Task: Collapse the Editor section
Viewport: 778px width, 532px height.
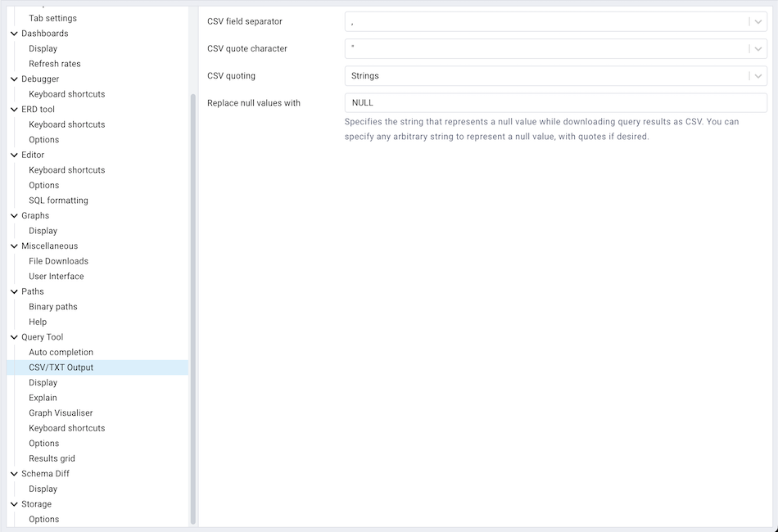Action: coord(13,155)
